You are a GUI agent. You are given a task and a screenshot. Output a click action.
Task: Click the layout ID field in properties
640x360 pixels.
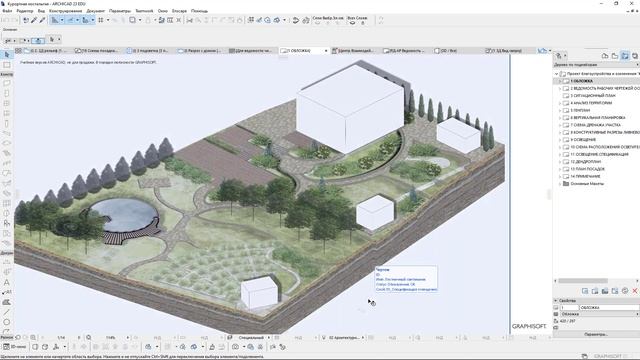click(x=569, y=308)
